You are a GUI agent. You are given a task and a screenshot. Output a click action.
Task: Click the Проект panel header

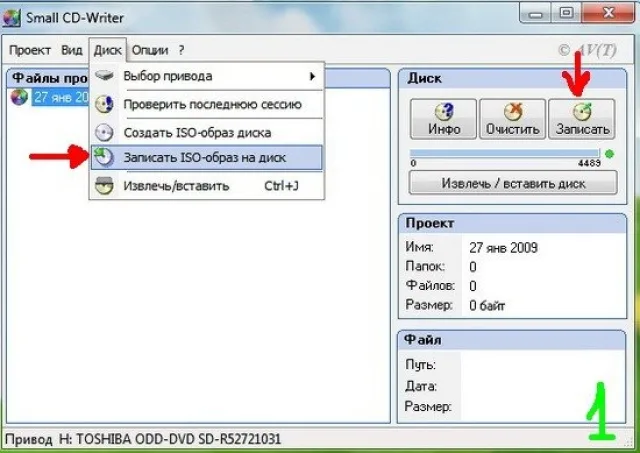(x=512, y=224)
